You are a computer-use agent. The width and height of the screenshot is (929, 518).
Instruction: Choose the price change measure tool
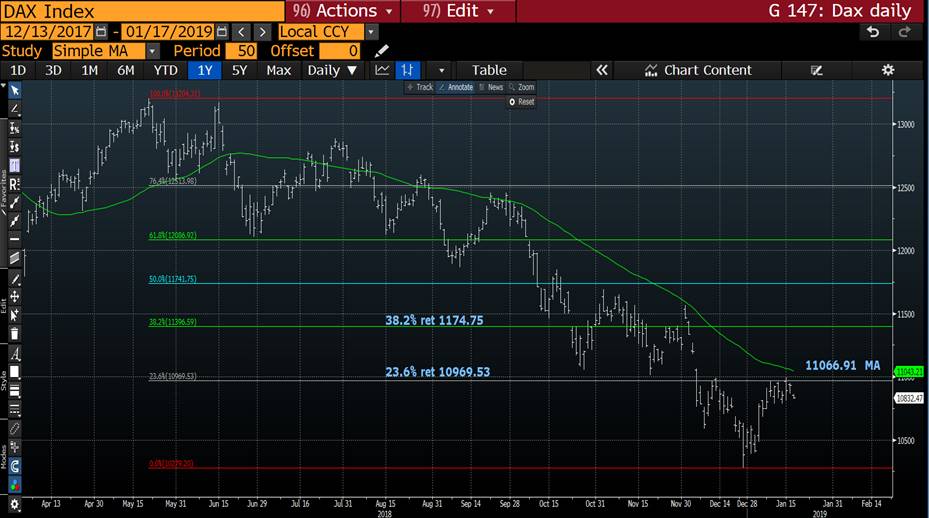pyautogui.click(x=15, y=146)
